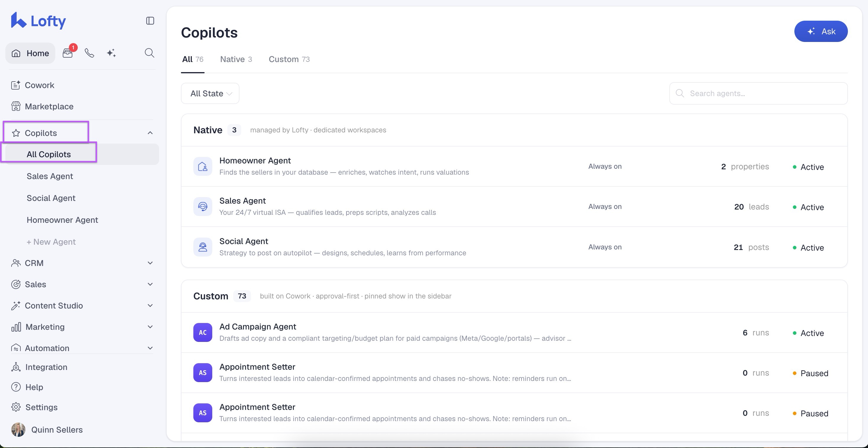Viewport: 868px width, 448px height.
Task: Click the CRM people icon
Action: [16, 263]
